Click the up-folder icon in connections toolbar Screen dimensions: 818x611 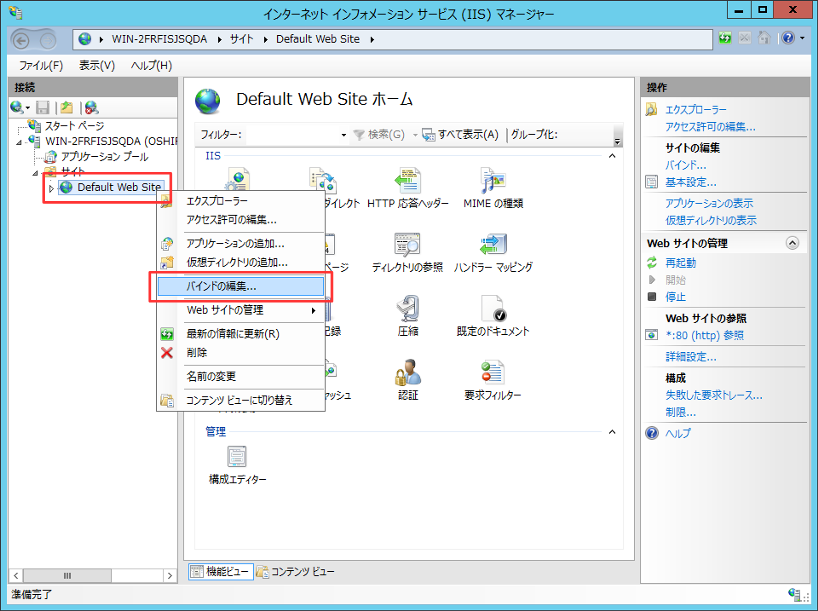tap(66, 107)
